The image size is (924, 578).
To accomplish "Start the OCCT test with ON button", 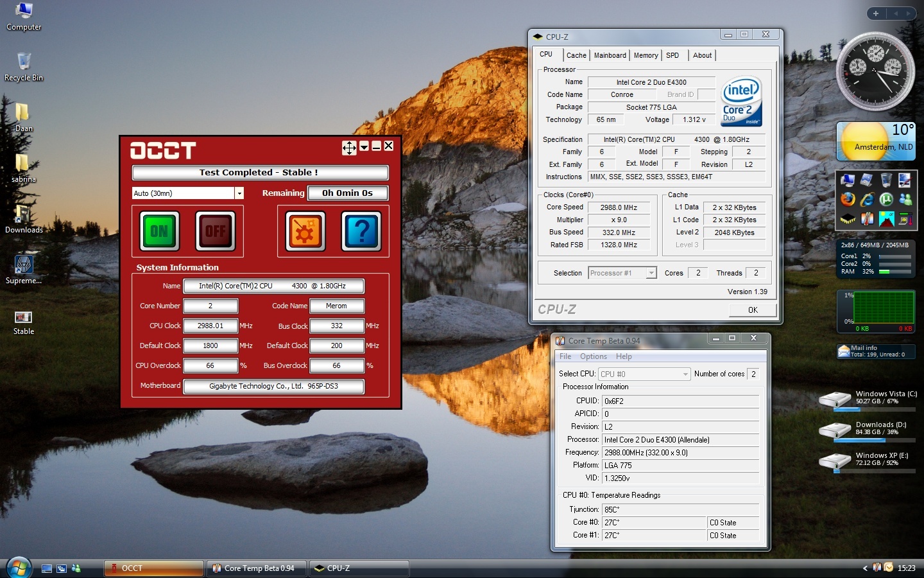I will point(158,231).
